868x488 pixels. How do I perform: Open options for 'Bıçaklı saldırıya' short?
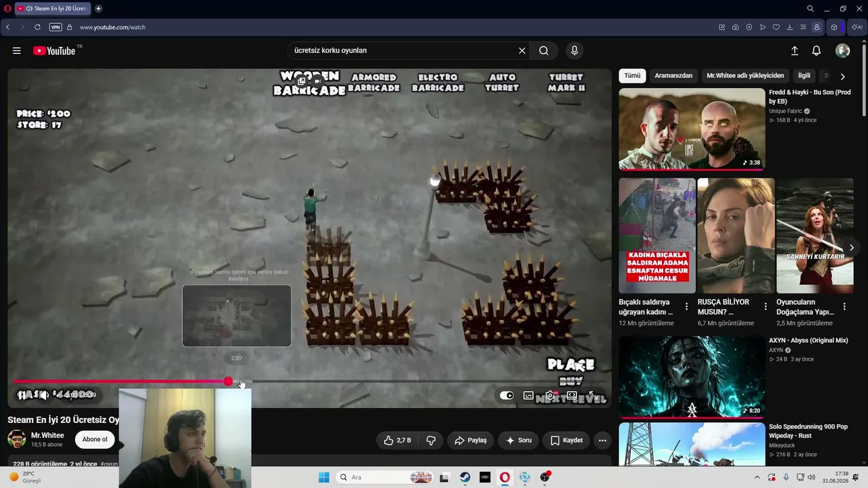[x=686, y=306]
